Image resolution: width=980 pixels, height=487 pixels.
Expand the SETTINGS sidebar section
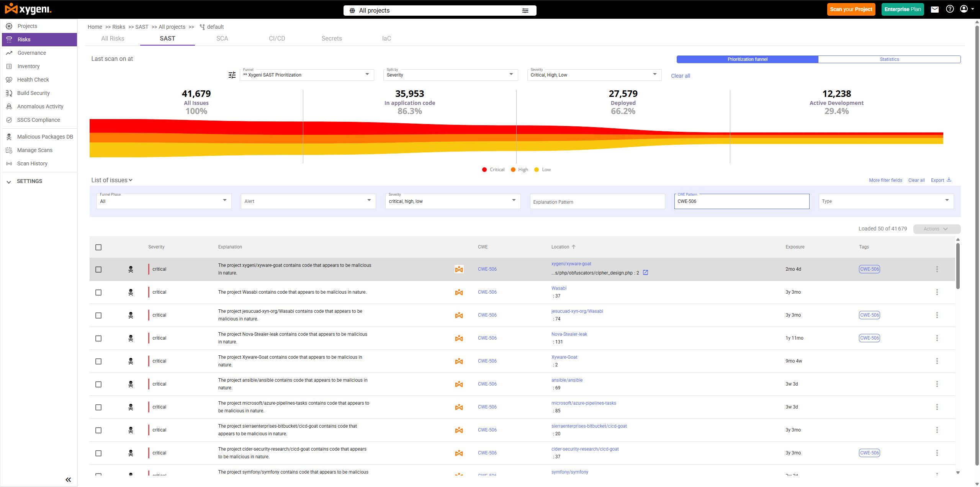click(29, 181)
